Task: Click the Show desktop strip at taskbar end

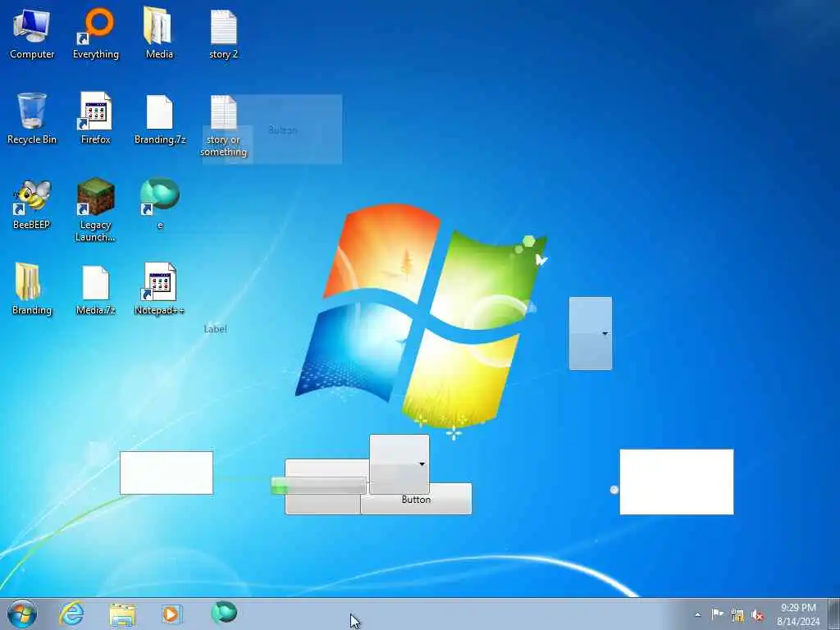Action: 834,614
